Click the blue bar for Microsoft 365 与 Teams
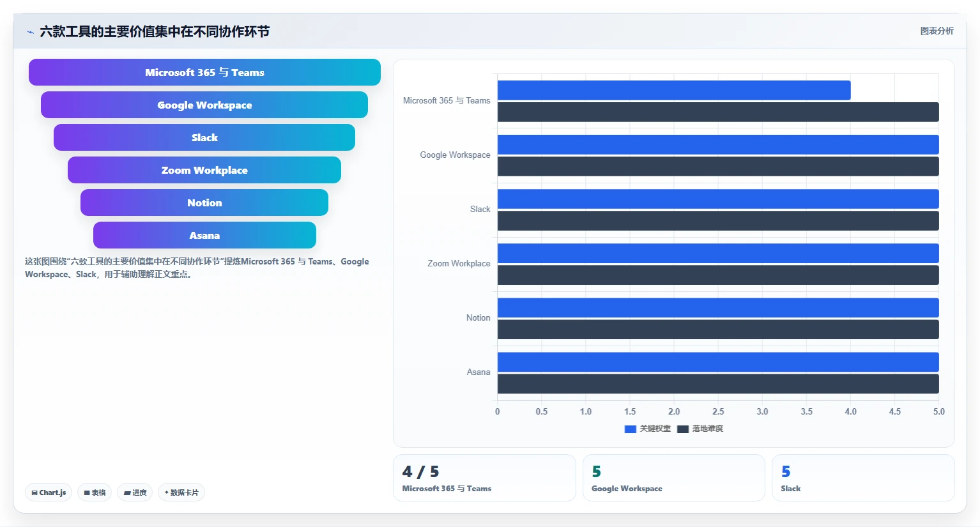Screen dimensions: 980x527 [x=674, y=90]
